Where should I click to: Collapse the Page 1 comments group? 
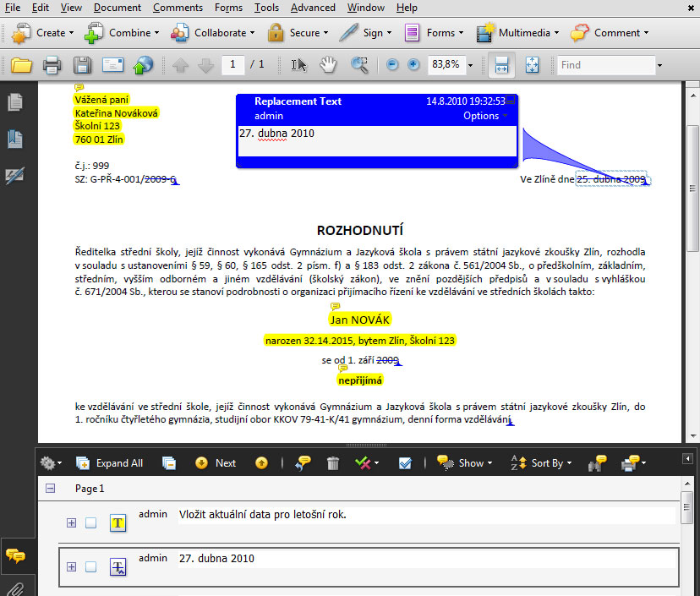50,489
